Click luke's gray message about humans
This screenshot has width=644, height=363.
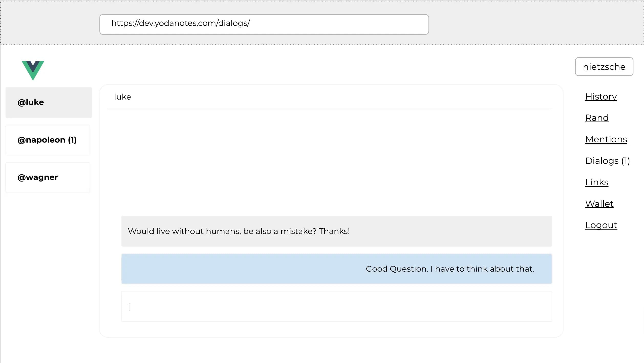[x=336, y=231]
